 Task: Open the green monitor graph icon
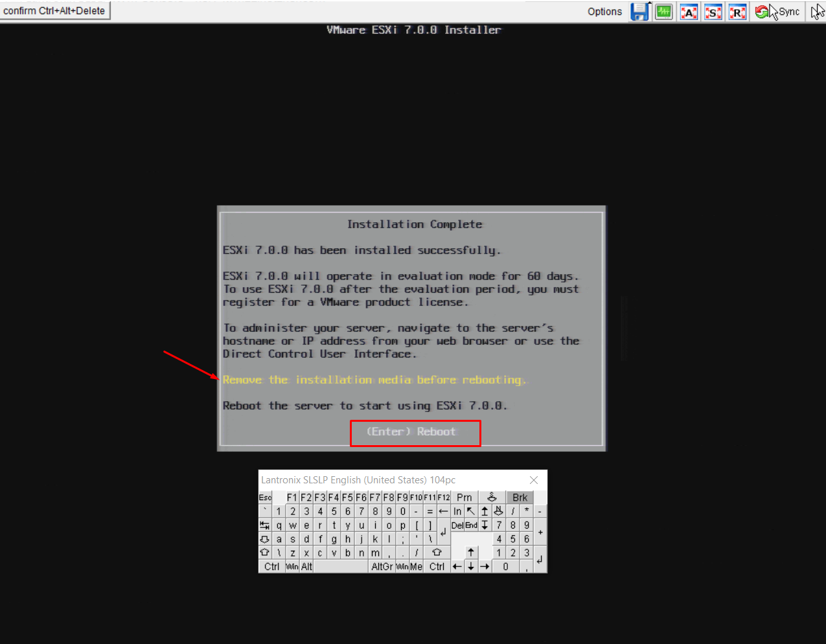point(664,12)
